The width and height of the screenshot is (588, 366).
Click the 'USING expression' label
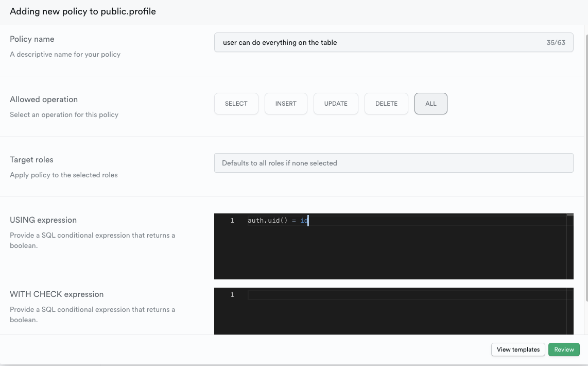(x=43, y=220)
